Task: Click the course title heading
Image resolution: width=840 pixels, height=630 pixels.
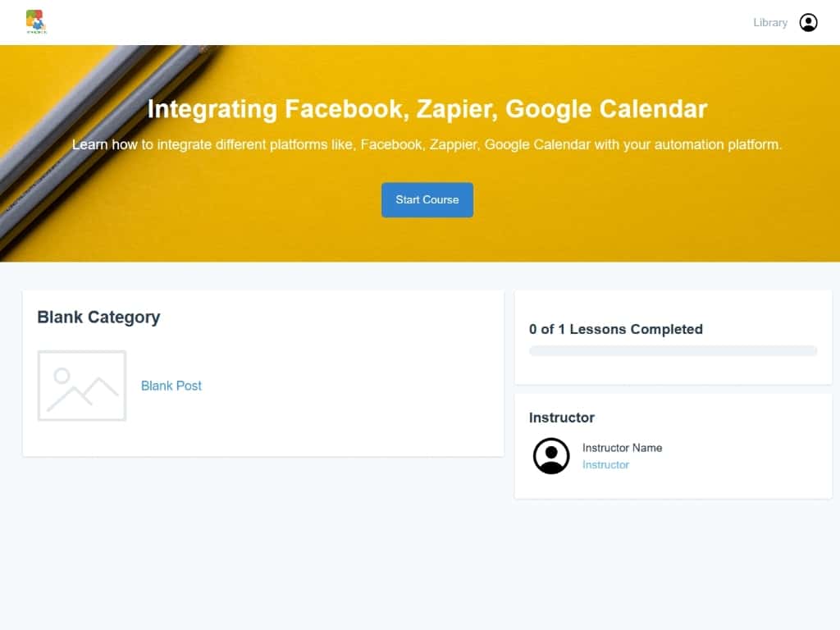Action: (x=427, y=109)
